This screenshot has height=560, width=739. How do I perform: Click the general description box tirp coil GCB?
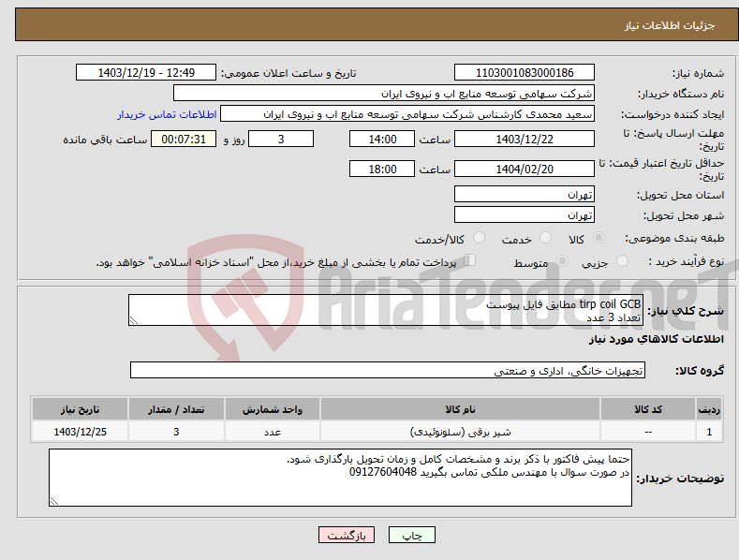click(x=386, y=310)
